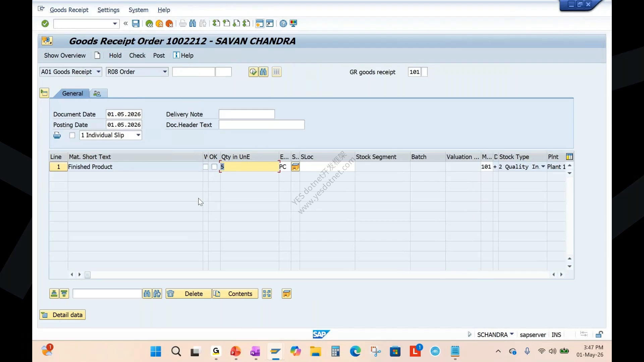This screenshot has width=644, height=362.
Task: Click the storage location search icon in row
Action: click(x=295, y=167)
